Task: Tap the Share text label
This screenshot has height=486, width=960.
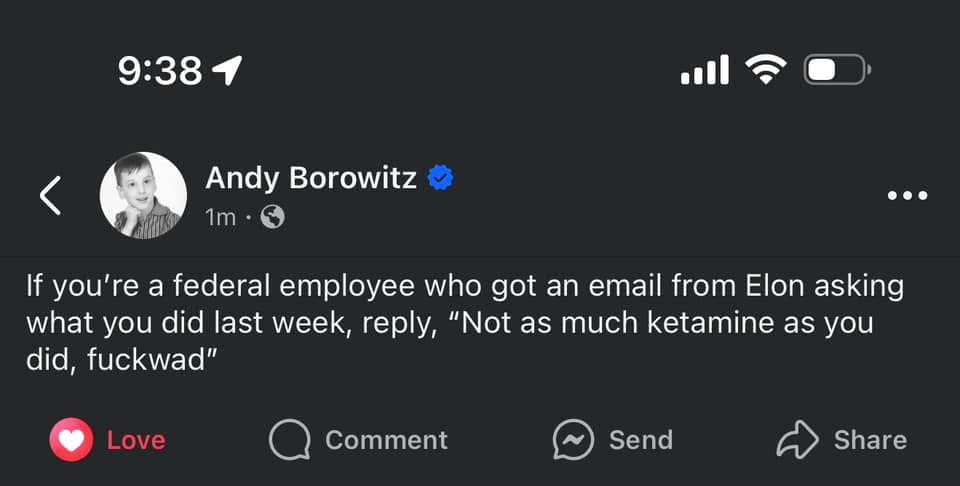Action: [x=870, y=440]
